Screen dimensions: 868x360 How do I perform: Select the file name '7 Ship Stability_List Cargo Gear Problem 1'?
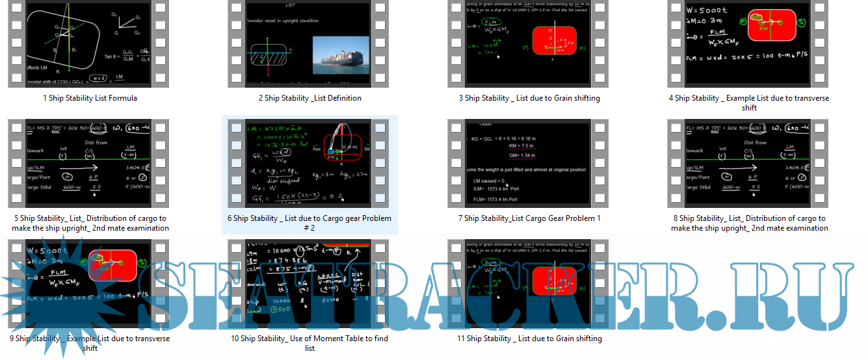(x=529, y=218)
